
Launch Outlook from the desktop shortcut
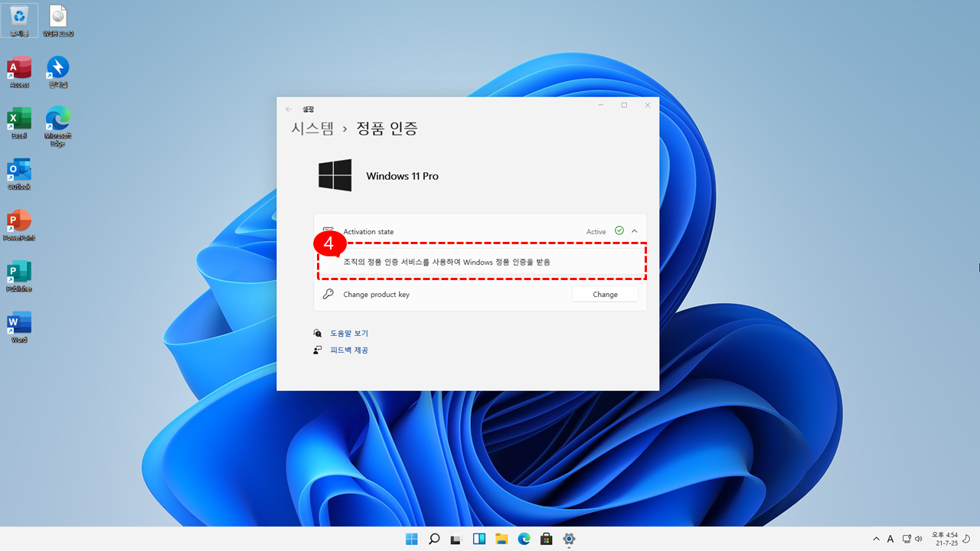pos(19,174)
